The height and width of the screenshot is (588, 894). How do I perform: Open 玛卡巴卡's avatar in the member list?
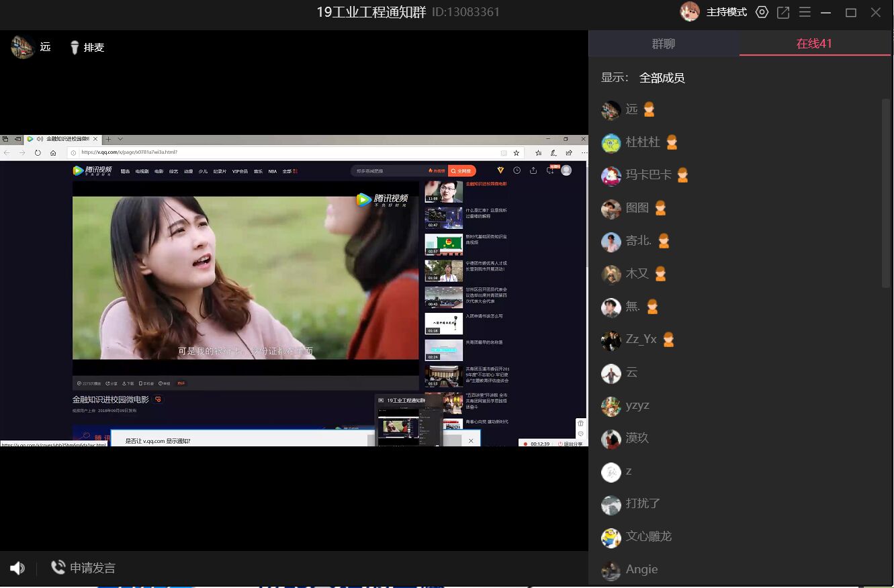[611, 176]
